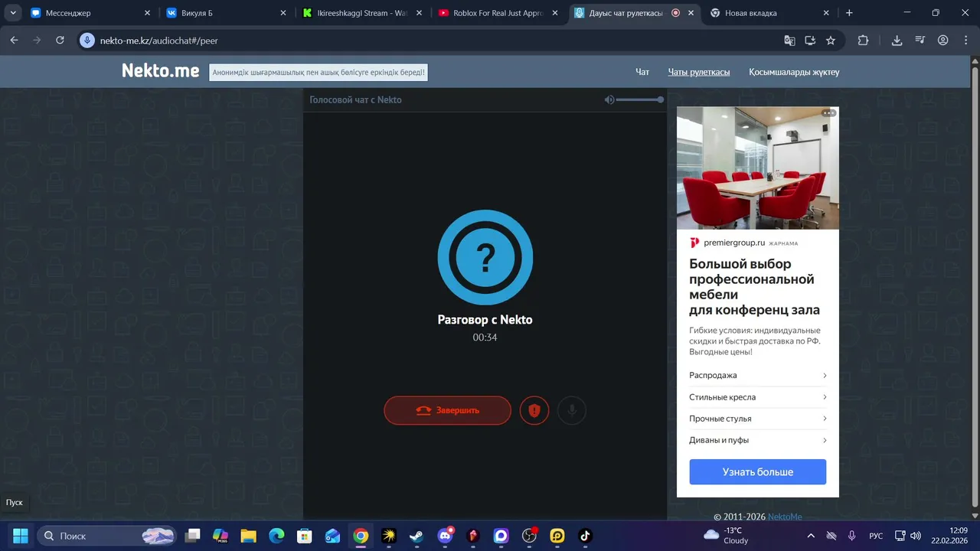Image resolution: width=980 pixels, height=551 pixels.
Task: Open Microsoft Store from taskbar
Action: tap(305, 536)
